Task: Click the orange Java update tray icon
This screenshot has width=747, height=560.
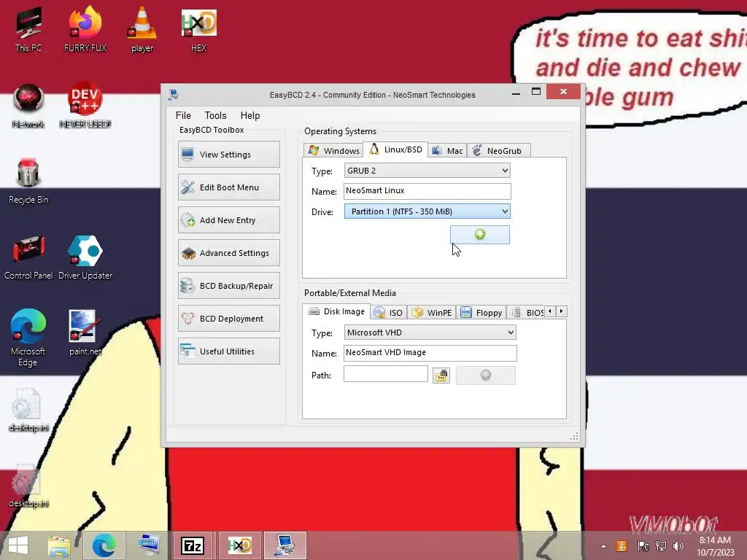Action: [622, 546]
